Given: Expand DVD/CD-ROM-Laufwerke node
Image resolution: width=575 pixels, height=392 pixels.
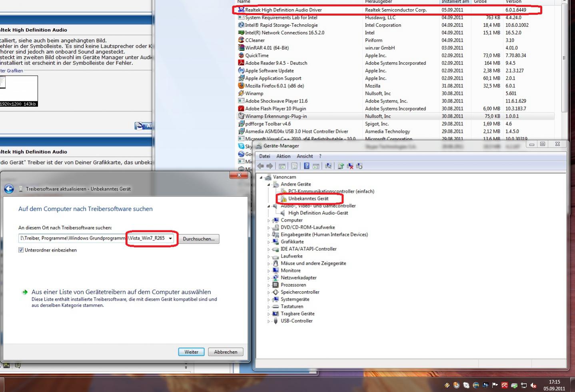Looking at the screenshot, I should (269, 228).
